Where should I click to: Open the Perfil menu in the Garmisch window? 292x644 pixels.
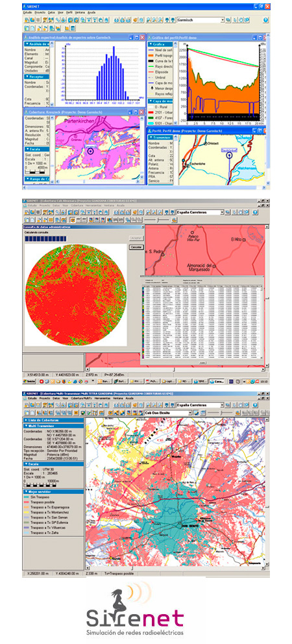69,12
